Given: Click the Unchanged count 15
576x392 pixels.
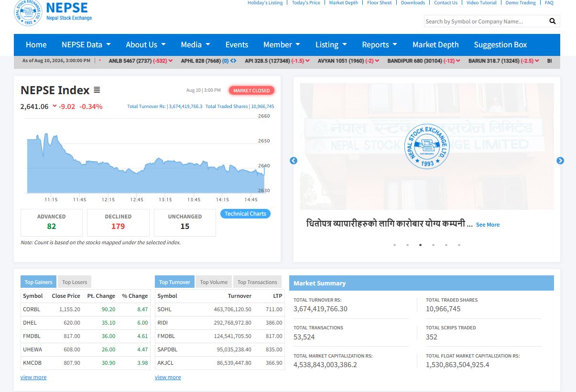Looking at the screenshot, I should coord(185,227).
